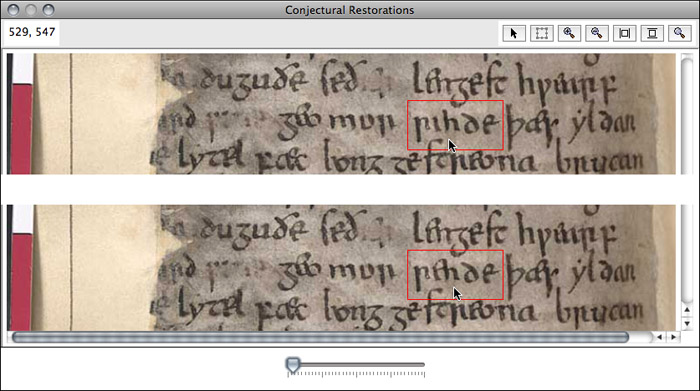
Task: Click the plain magnifier tool
Action: click(x=679, y=33)
